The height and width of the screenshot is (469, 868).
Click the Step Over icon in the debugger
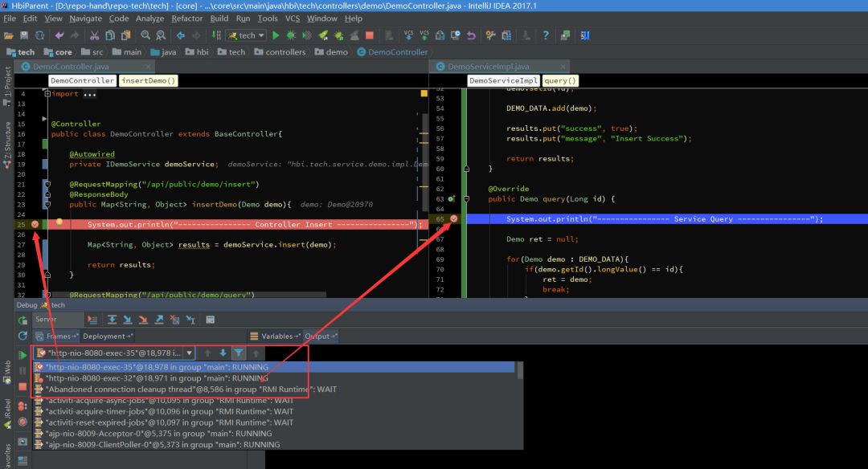(112, 320)
